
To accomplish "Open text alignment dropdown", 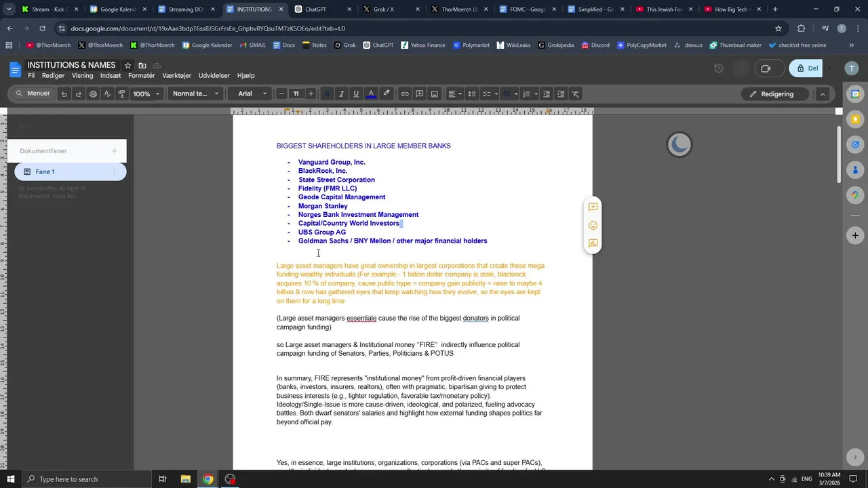I will (x=455, y=94).
